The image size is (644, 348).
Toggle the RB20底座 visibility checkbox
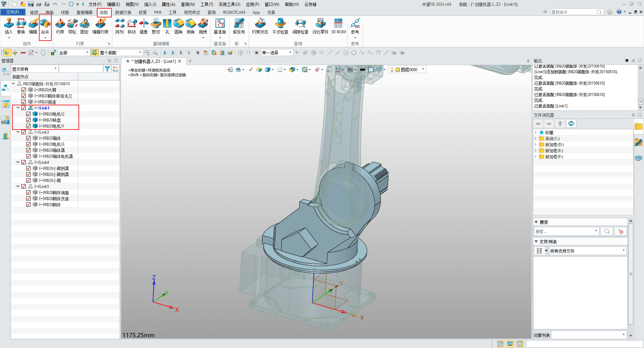24,102
